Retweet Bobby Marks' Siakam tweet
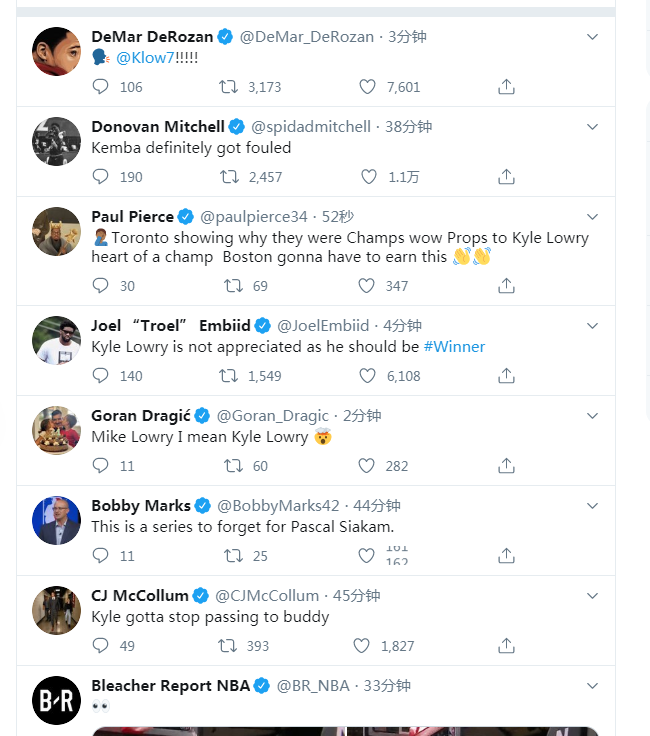650x736 pixels. tap(234, 556)
